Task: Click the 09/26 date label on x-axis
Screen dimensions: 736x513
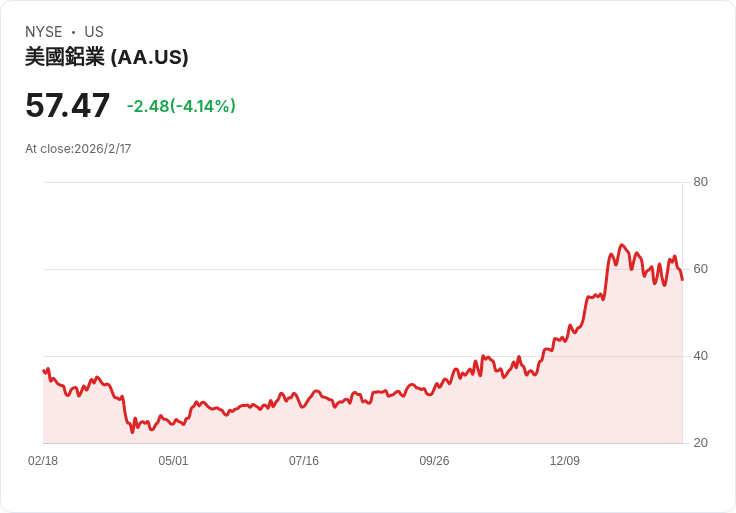Action: (434, 461)
